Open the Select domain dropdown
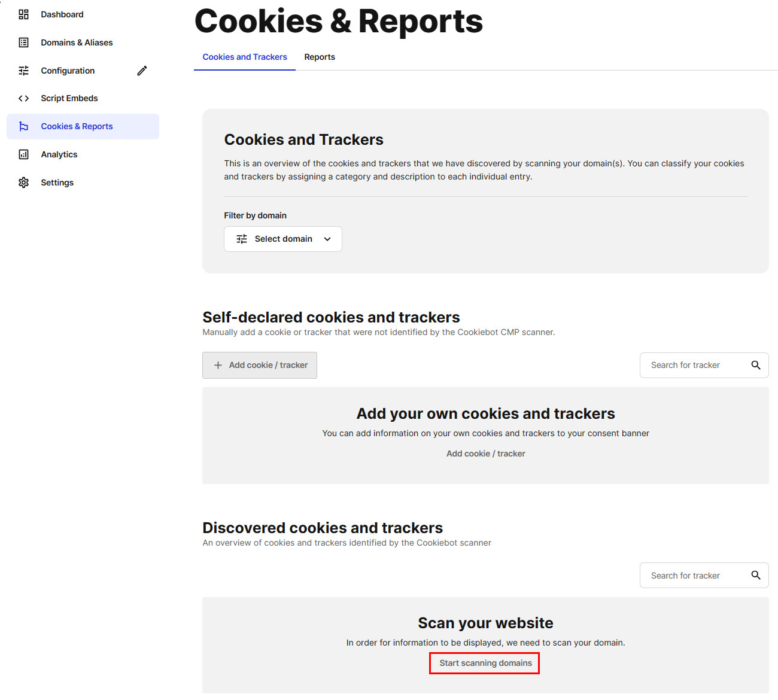This screenshot has height=700, width=778. click(x=282, y=239)
